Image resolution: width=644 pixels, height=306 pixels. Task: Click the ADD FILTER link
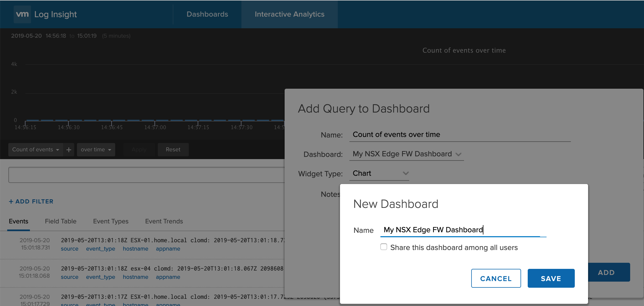(31, 202)
